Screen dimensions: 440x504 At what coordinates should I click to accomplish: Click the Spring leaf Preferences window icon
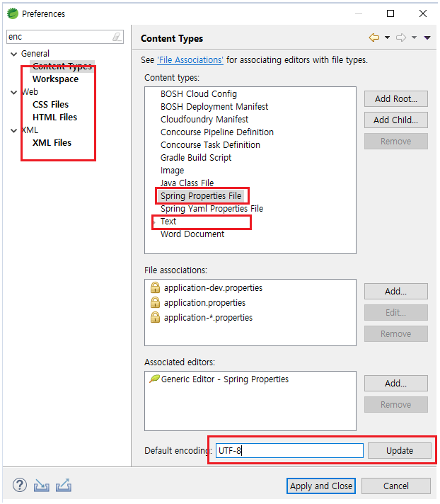point(13,14)
